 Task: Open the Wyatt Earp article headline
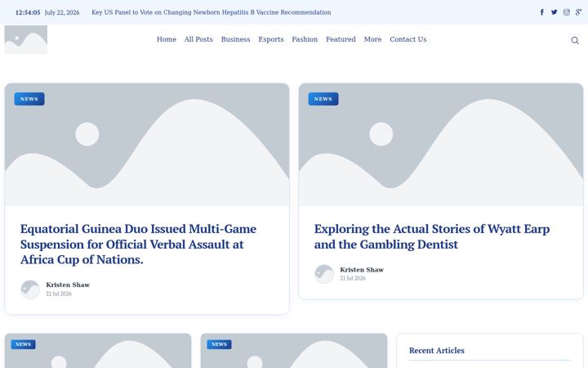[x=432, y=236]
